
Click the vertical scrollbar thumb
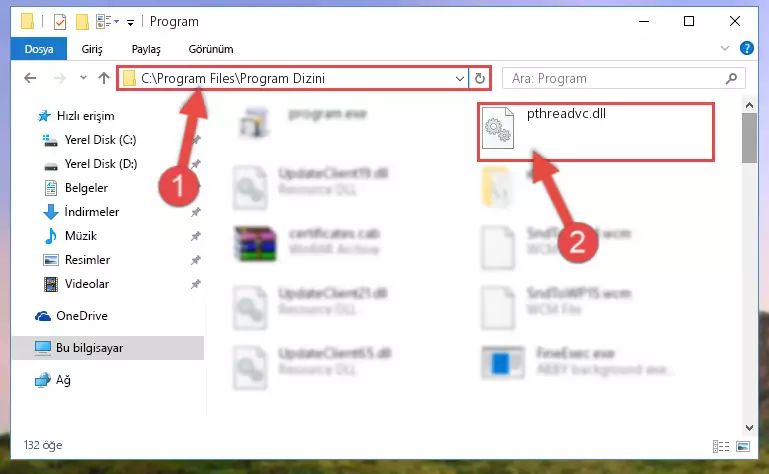click(749, 138)
